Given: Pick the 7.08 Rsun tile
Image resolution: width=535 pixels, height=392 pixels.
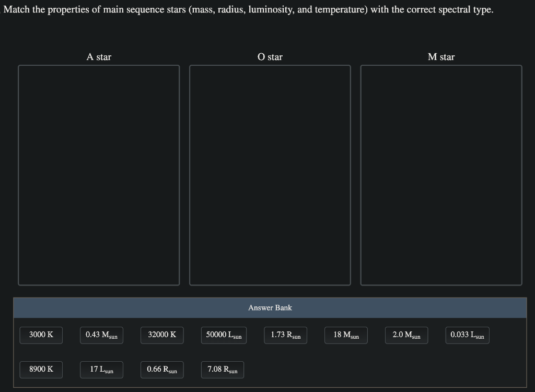Looking at the screenshot, I should click(x=223, y=370).
